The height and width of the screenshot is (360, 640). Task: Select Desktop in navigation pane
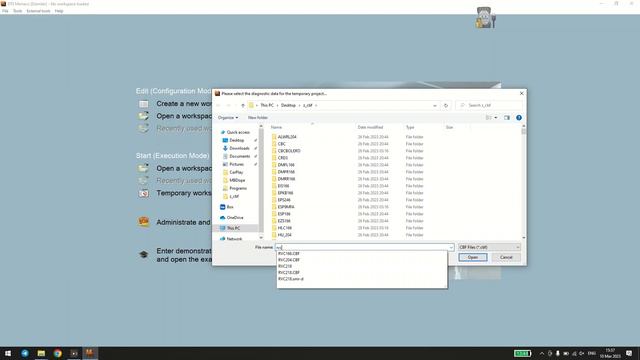pos(236,140)
